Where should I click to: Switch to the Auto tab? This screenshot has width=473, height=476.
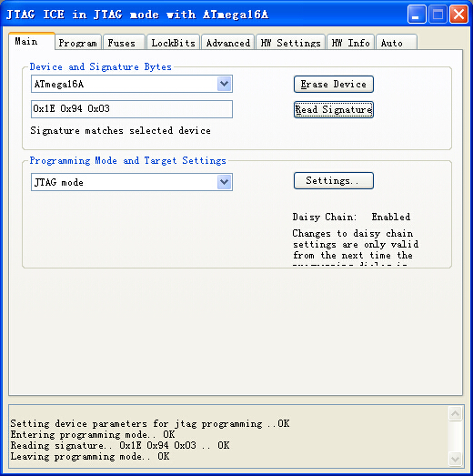point(397,43)
